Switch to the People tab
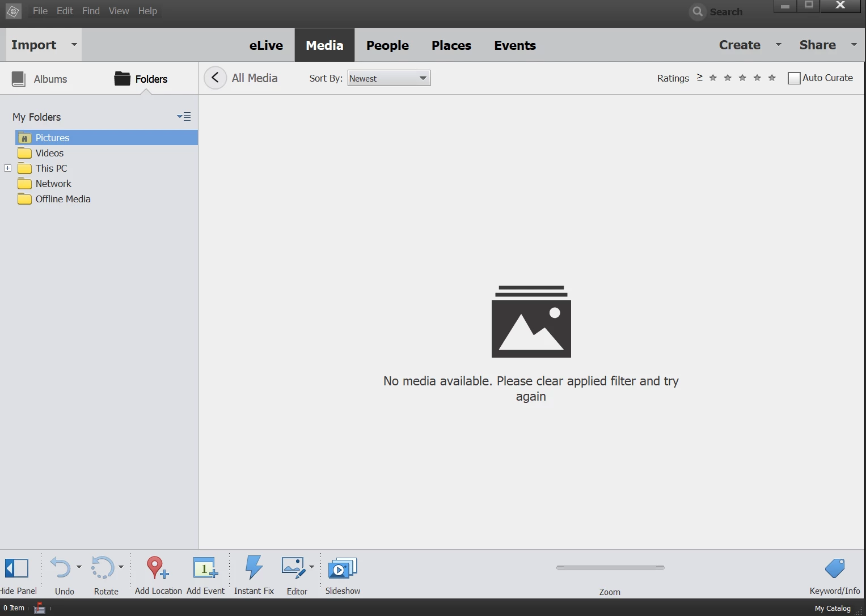Viewport: 866px width, 616px height. (x=387, y=45)
